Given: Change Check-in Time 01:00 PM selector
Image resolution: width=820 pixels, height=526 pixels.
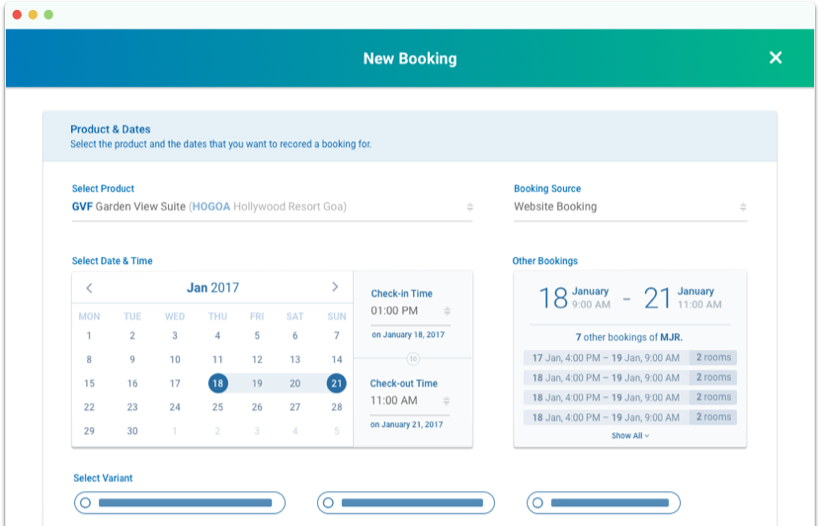Looking at the screenshot, I should [x=411, y=311].
